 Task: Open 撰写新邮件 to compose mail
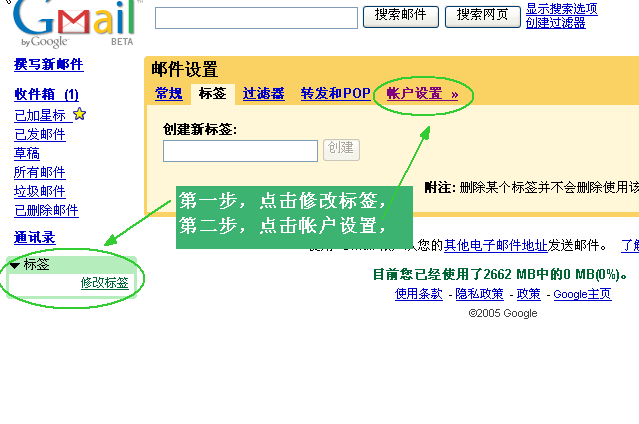[x=48, y=64]
